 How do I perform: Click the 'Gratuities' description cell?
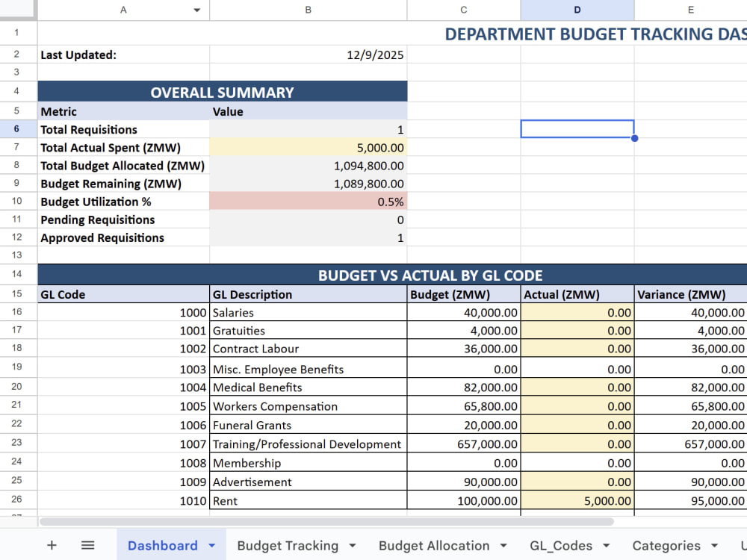pyautogui.click(x=309, y=331)
